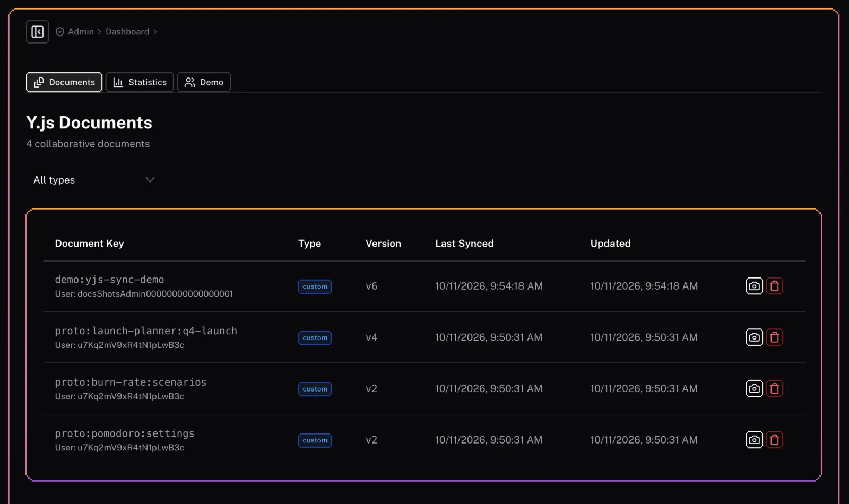Click the docsShotsAdmin user ID text
The width and height of the screenshot is (849, 504).
[155, 294]
